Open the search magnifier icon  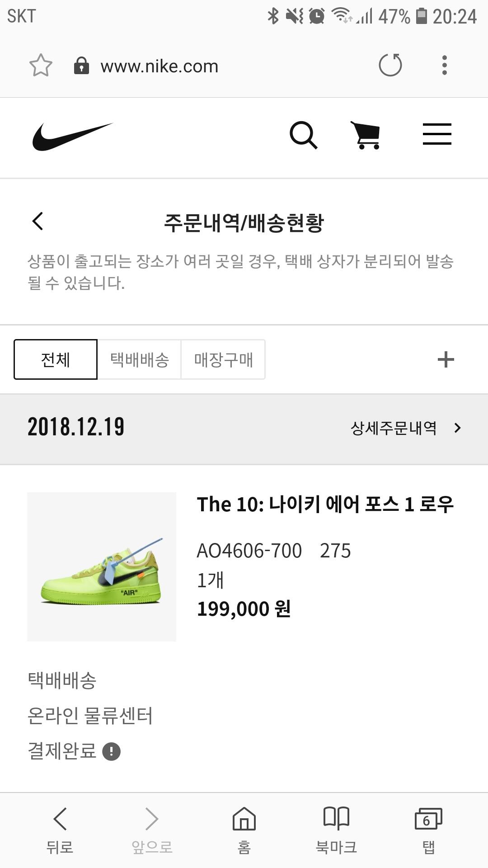(x=303, y=135)
